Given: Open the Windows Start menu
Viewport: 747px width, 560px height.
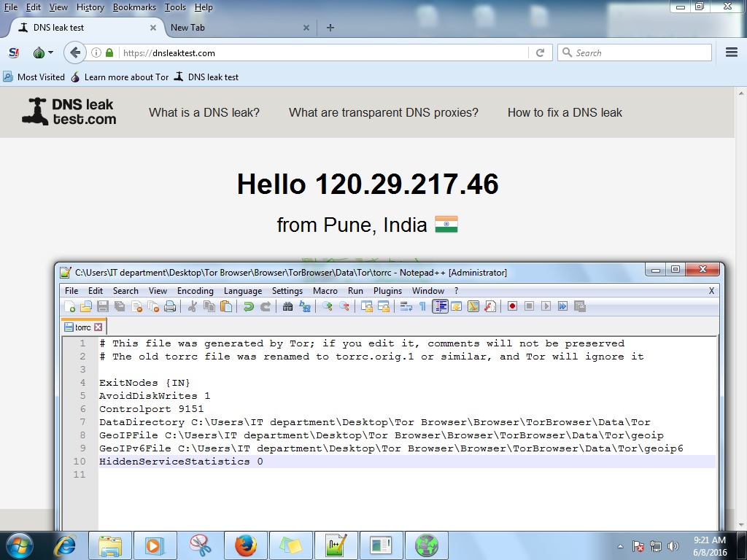Looking at the screenshot, I should tap(19, 545).
